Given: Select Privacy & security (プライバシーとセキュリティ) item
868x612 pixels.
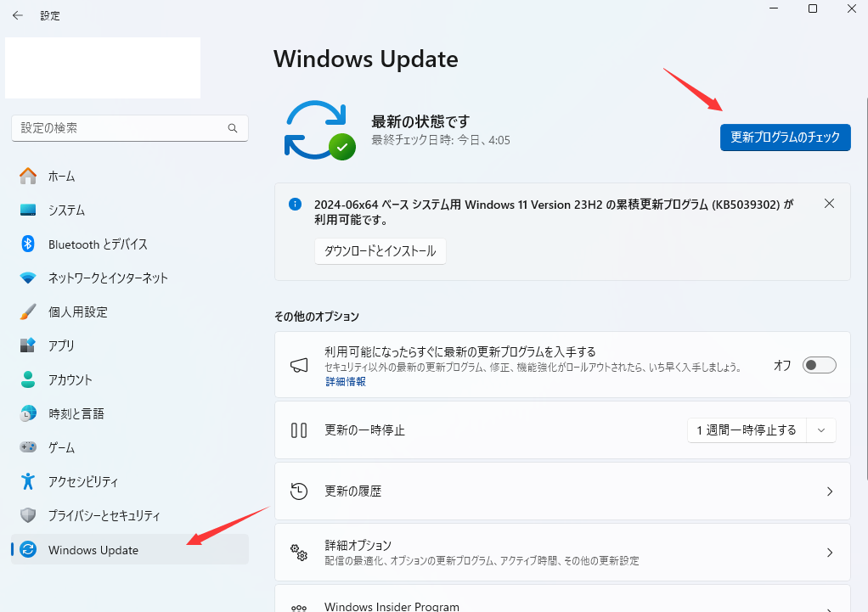Looking at the screenshot, I should (104, 515).
